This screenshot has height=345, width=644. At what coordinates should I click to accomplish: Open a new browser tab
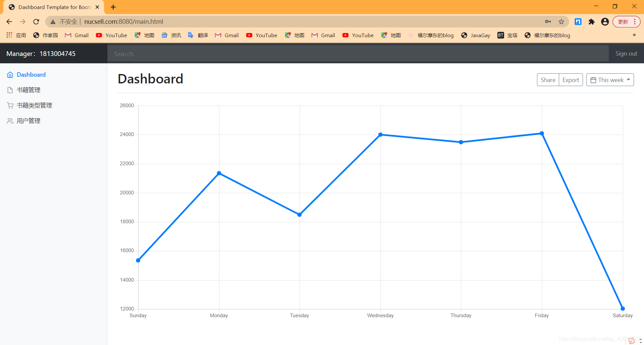click(x=113, y=7)
